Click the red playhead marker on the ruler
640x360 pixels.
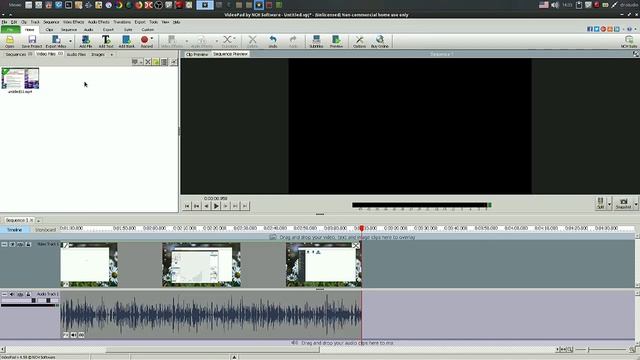[x=362, y=228]
